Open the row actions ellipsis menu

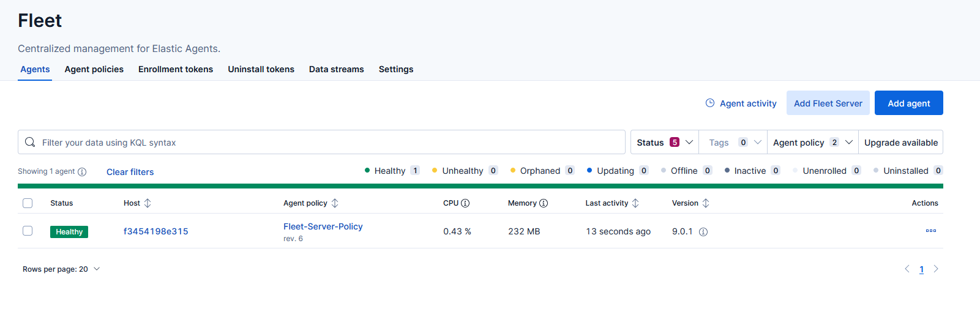click(x=930, y=231)
